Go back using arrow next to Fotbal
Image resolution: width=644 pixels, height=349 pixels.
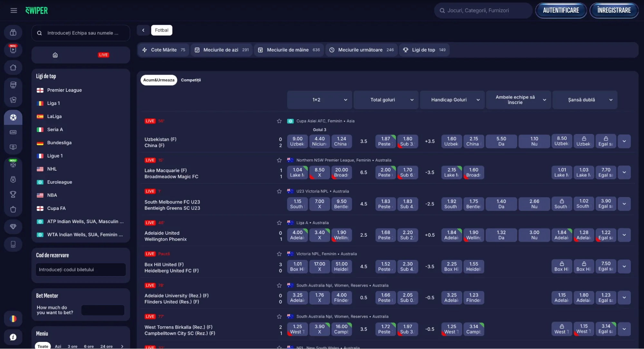143,30
